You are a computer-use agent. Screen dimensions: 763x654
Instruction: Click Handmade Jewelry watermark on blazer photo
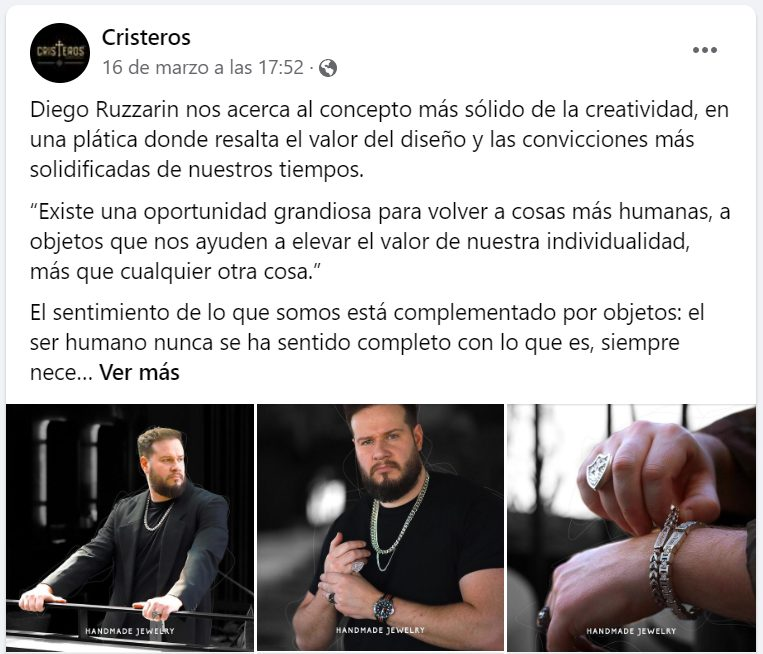tap(130, 631)
